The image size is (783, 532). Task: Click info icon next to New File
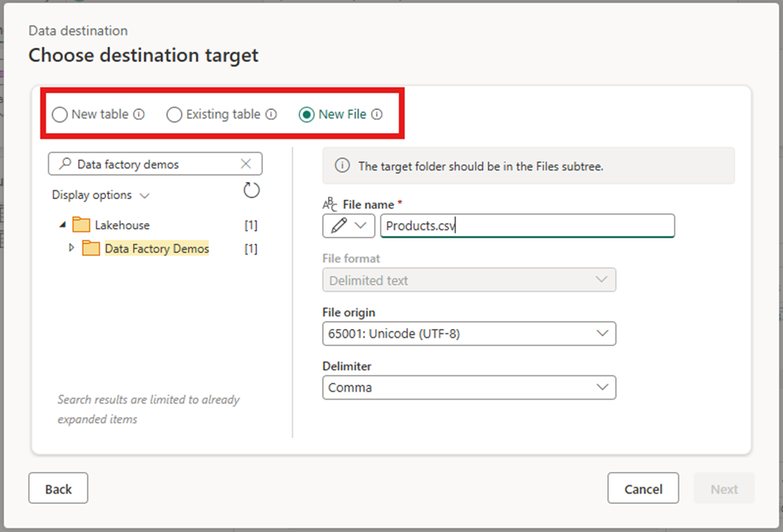point(377,115)
